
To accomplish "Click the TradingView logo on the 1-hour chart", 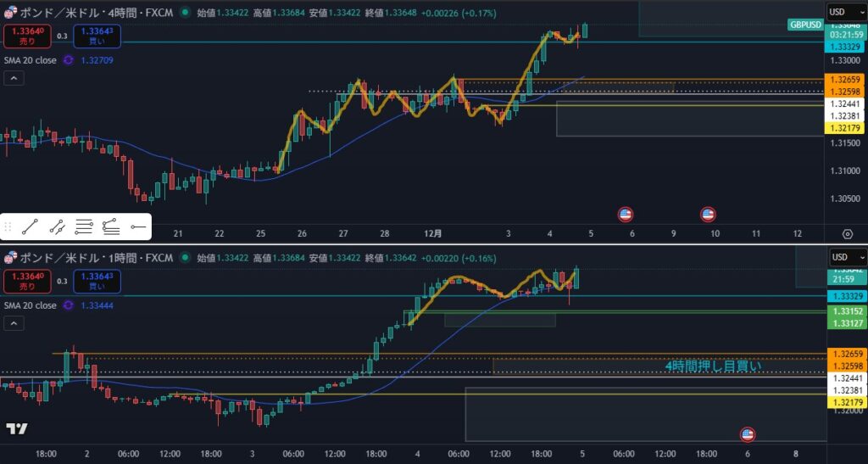I will click(16, 429).
